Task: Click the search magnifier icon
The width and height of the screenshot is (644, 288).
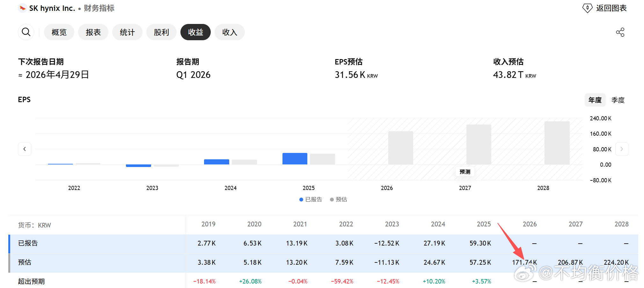Action: coord(26,32)
